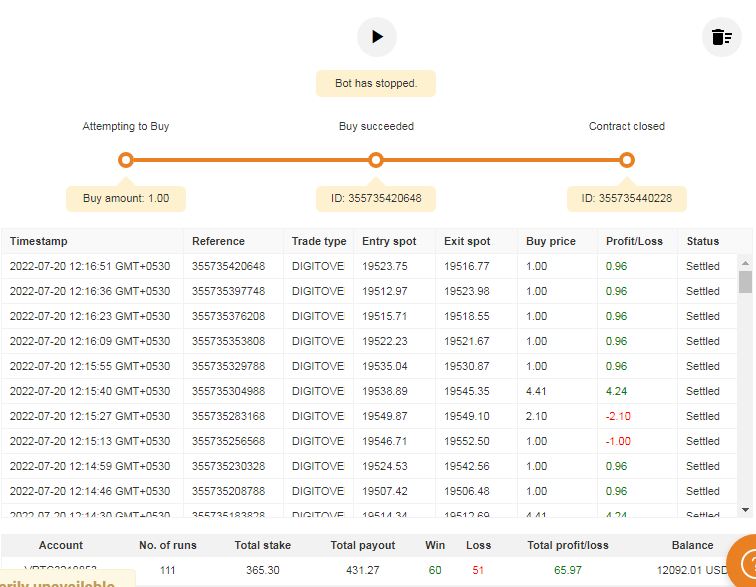Clear the trade log with the trash icon
This screenshot has width=756, height=587.
pyautogui.click(x=721, y=37)
